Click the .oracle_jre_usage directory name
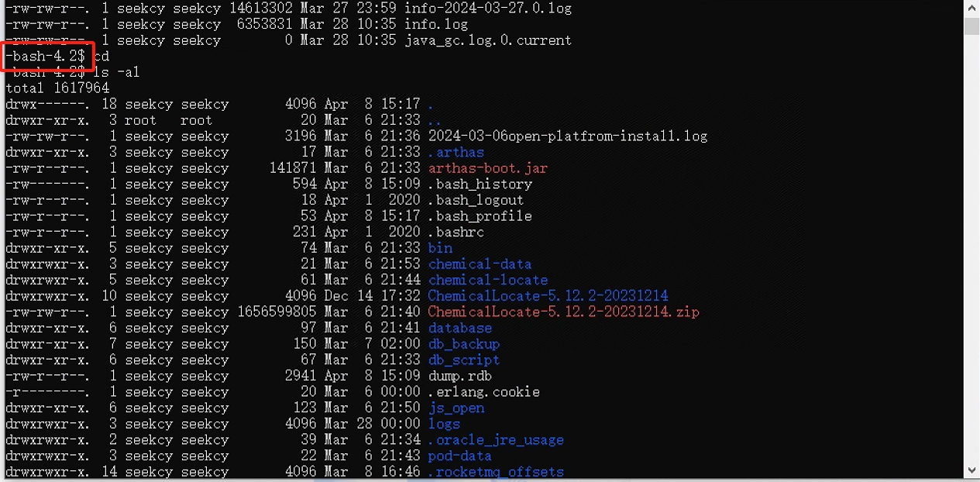This screenshot has height=482, width=980. [x=496, y=439]
